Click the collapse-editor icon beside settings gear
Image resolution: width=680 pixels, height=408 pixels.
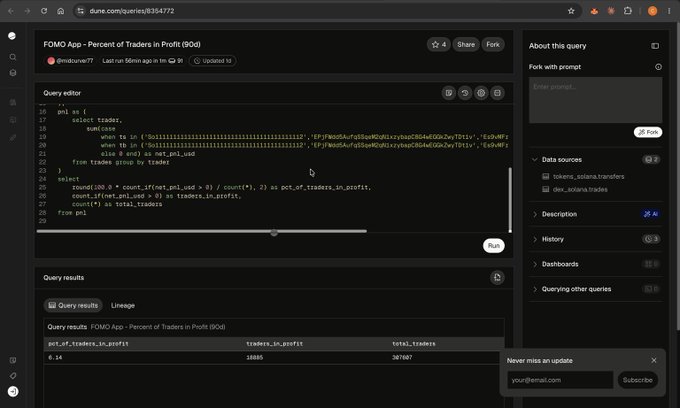pos(497,93)
